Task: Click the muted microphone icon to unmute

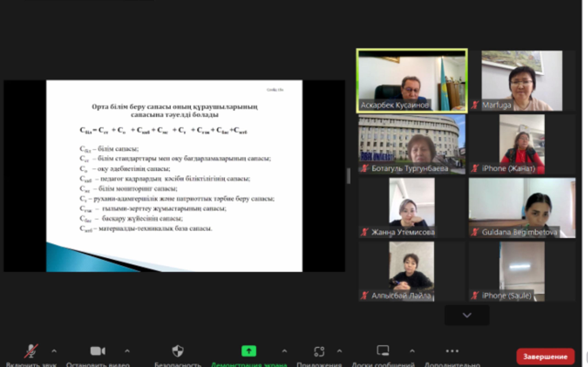Action: click(x=31, y=351)
